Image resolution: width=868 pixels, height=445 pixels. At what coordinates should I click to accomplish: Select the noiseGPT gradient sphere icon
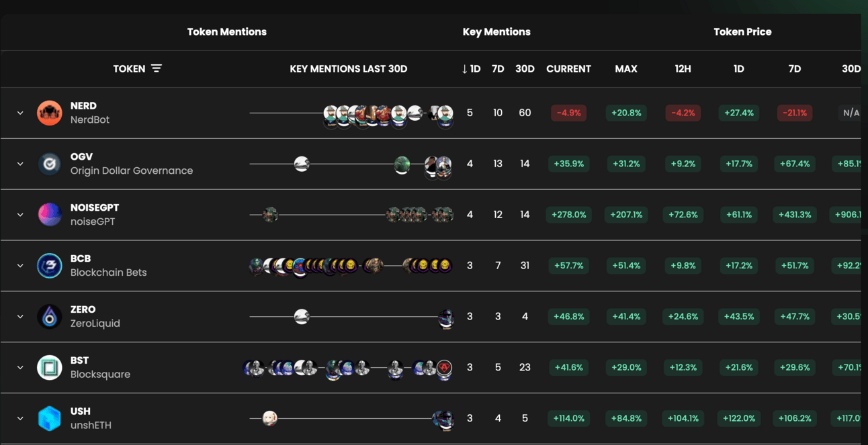[x=50, y=215]
